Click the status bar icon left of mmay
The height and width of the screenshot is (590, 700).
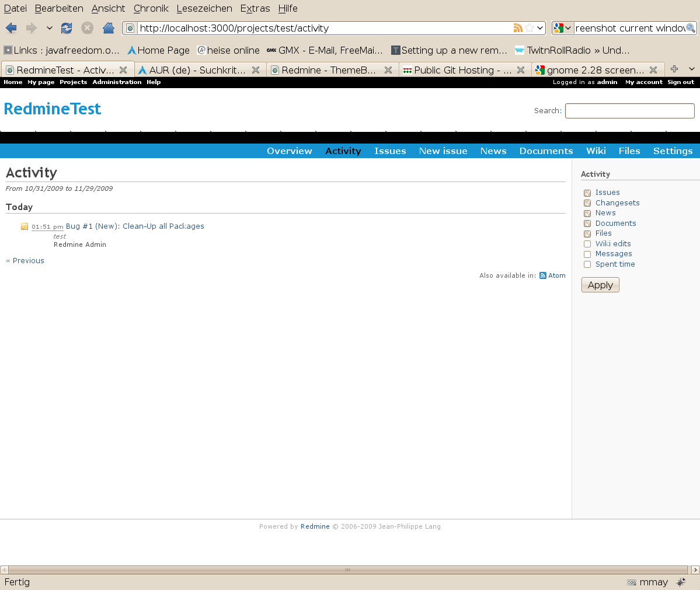(631, 582)
